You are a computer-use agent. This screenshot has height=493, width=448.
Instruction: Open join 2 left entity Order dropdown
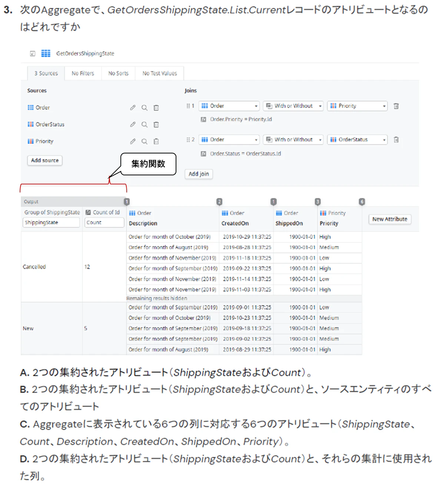click(229, 140)
